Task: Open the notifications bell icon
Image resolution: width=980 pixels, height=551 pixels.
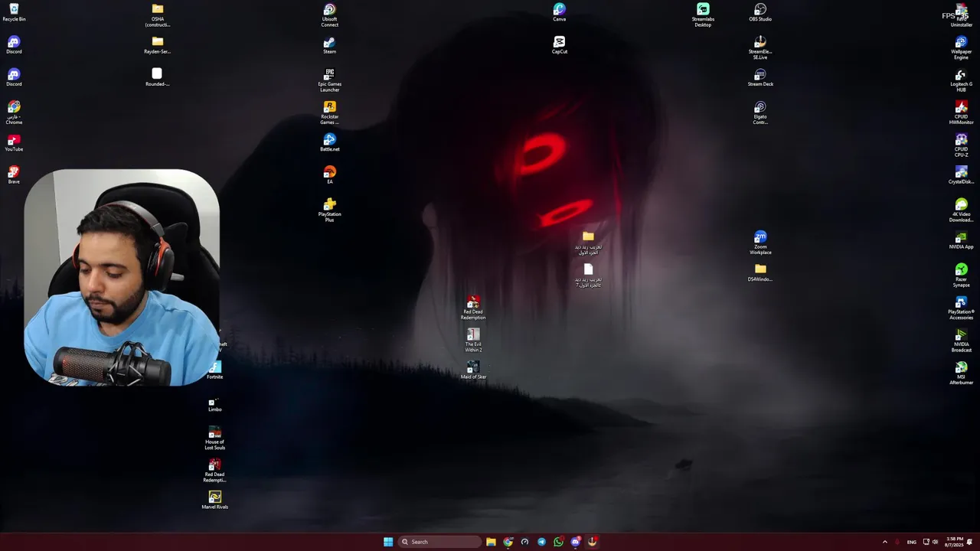Action: [970, 542]
